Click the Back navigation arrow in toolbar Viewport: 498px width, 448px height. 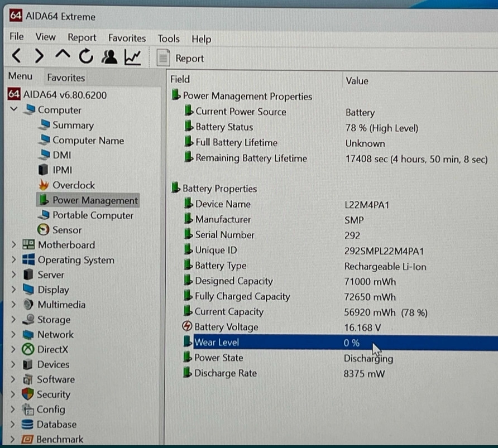pyautogui.click(x=17, y=56)
